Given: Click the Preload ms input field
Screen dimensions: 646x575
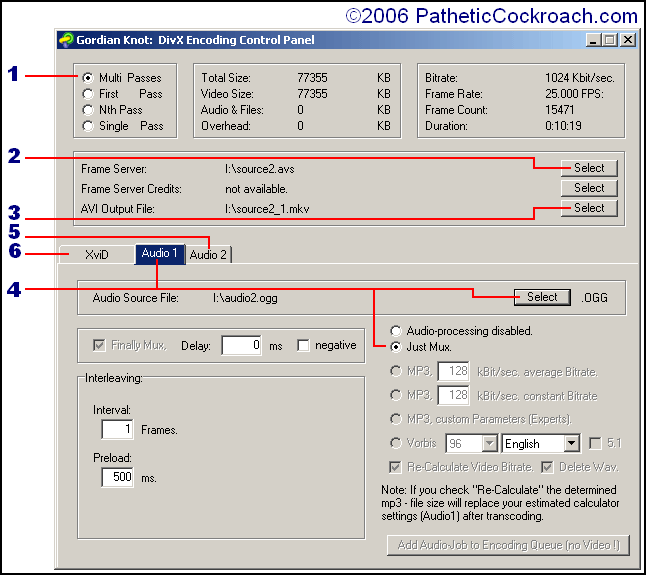Looking at the screenshot, I should click(x=117, y=477).
